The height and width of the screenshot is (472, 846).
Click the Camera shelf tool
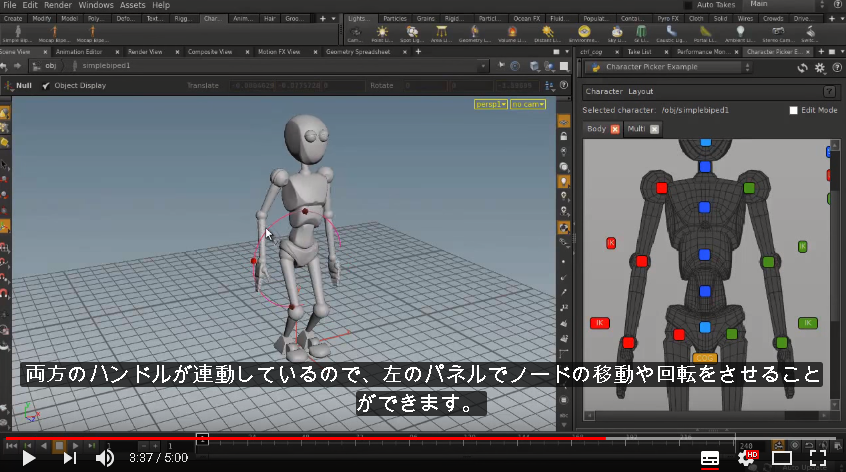(x=355, y=34)
